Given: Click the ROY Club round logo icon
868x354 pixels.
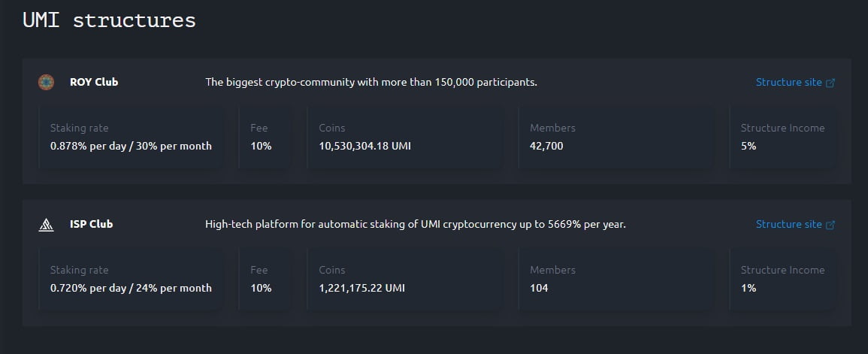Looking at the screenshot, I should point(46,82).
